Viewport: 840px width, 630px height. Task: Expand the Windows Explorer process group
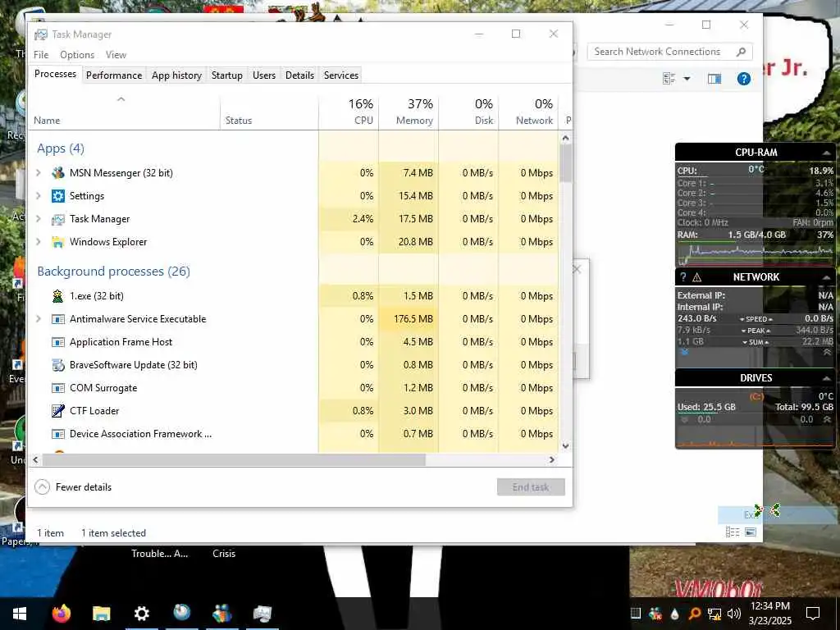click(39, 242)
